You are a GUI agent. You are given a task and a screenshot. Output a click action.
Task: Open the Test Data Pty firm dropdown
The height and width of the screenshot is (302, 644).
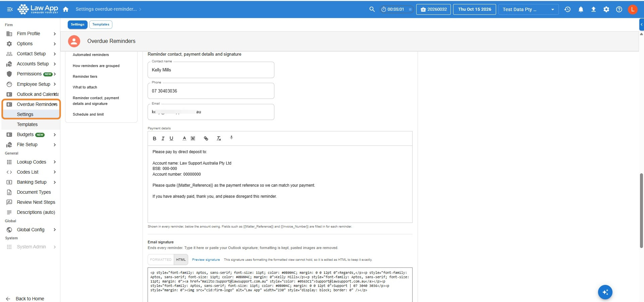(528, 9)
